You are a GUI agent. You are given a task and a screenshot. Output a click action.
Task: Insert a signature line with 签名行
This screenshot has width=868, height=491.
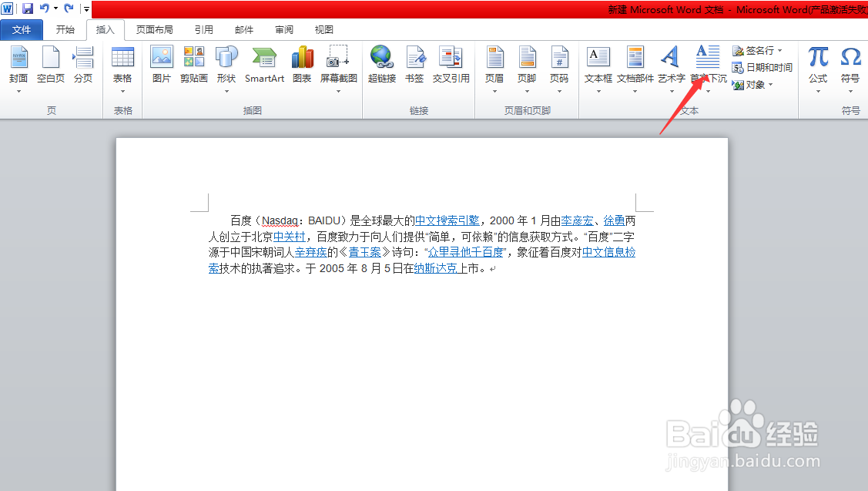757,51
